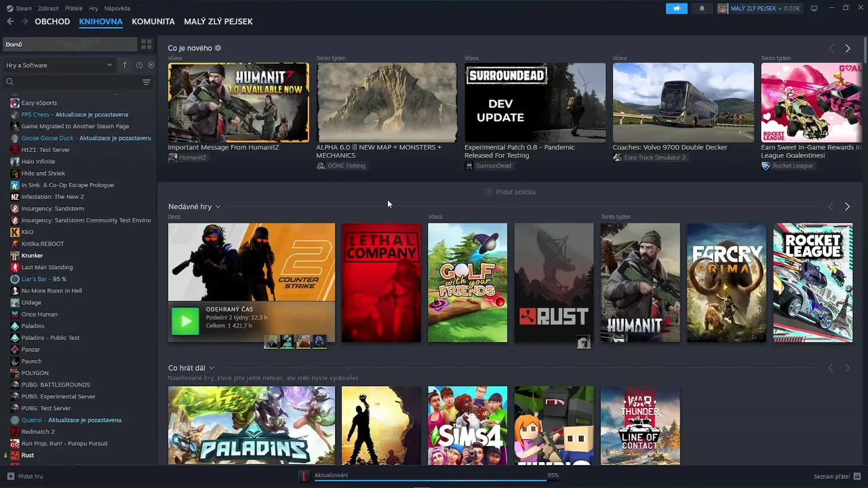The image size is (868, 488).
Task: Open the announcements megaphone button
Action: click(x=676, y=8)
